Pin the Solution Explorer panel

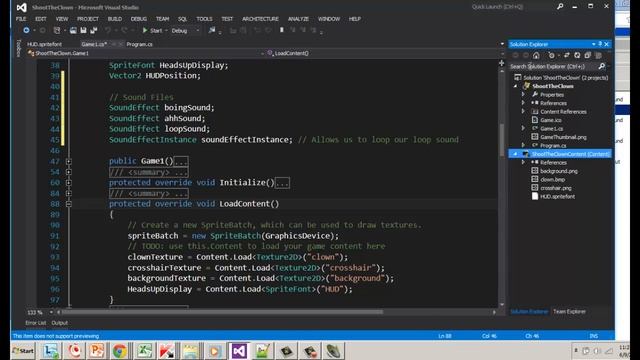click(600, 44)
